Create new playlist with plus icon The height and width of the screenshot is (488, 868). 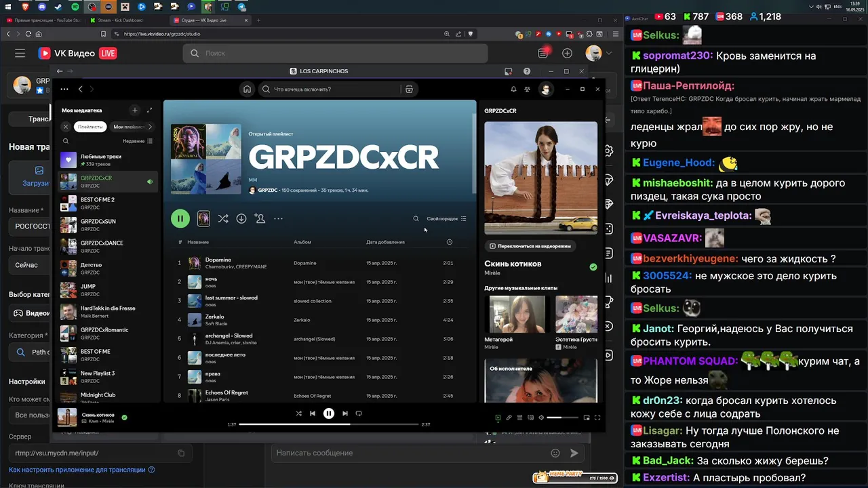(135, 110)
